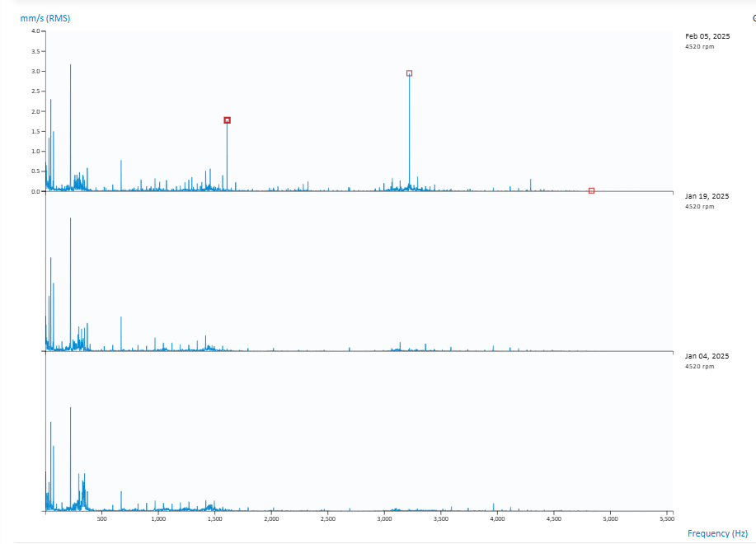Click the 1,000 tick on frequency axis
The width and height of the screenshot is (756, 544).
(x=158, y=519)
